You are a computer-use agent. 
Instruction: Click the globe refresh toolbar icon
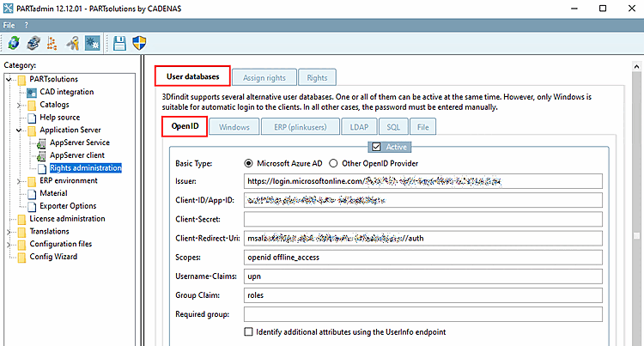(x=14, y=43)
